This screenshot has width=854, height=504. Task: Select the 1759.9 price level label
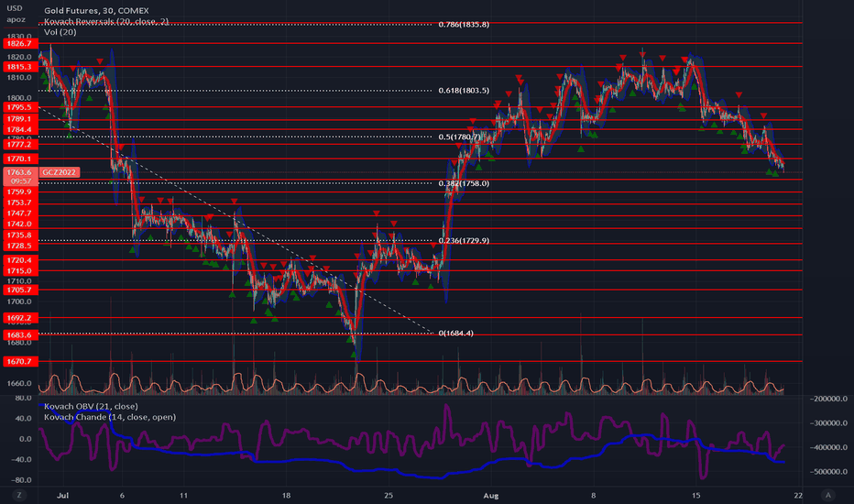coord(21,192)
